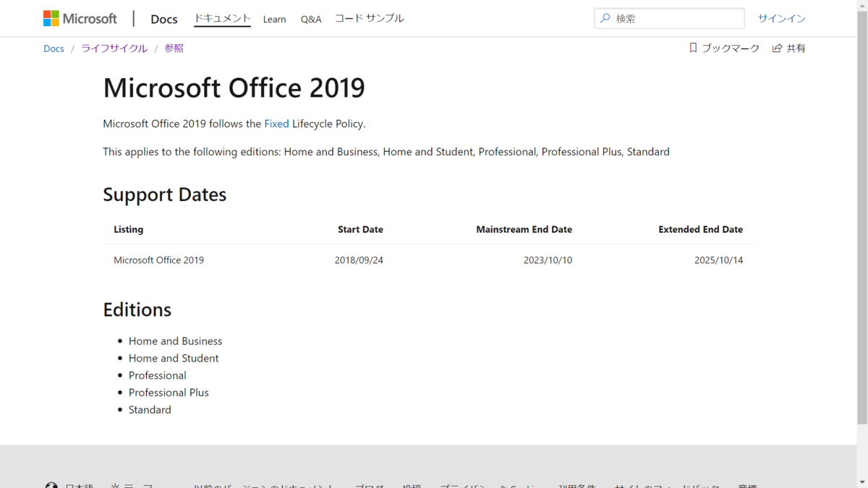The image size is (868, 488).
Task: Open the Learn tab
Action: 274,19
